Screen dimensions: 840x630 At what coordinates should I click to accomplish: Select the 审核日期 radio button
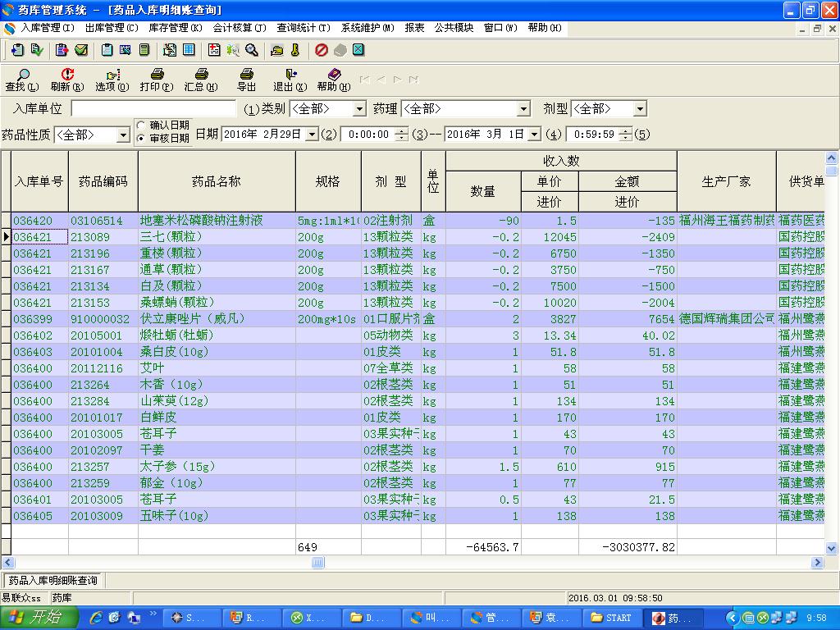141,138
